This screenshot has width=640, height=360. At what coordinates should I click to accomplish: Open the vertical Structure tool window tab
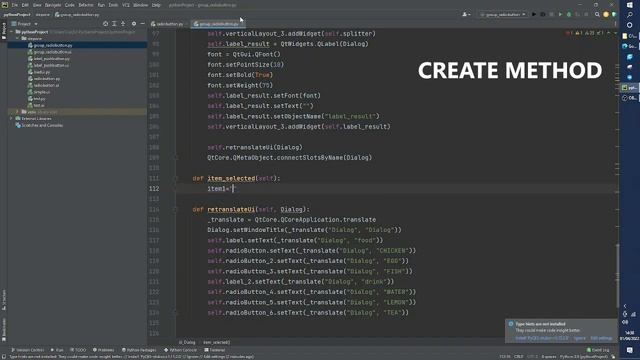(4, 300)
